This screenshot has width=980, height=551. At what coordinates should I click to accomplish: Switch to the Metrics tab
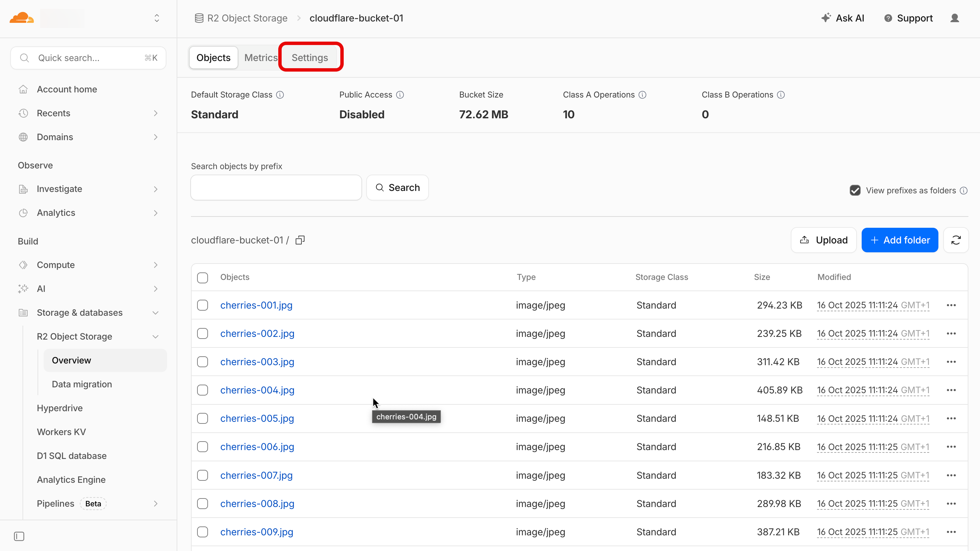tap(261, 58)
